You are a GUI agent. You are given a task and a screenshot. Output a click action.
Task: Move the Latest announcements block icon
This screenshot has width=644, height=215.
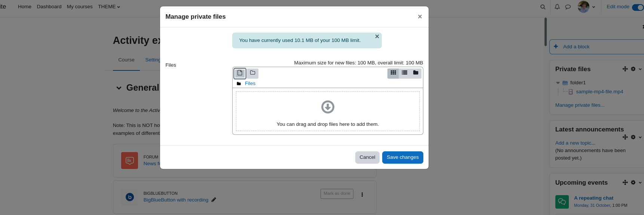tap(625, 137)
